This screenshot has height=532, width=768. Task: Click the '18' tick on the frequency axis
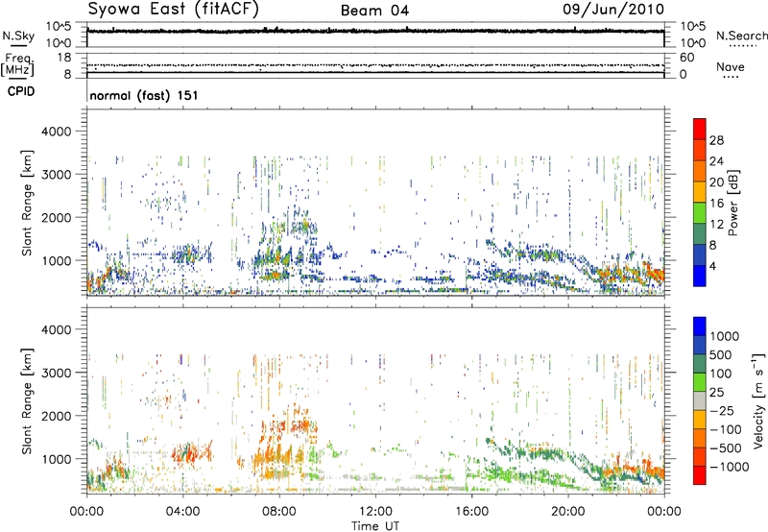tap(63, 58)
